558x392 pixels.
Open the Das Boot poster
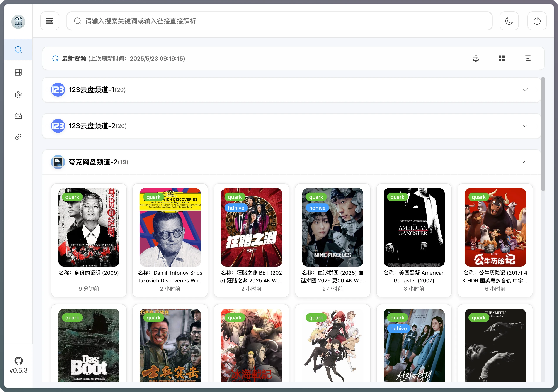tap(89, 345)
